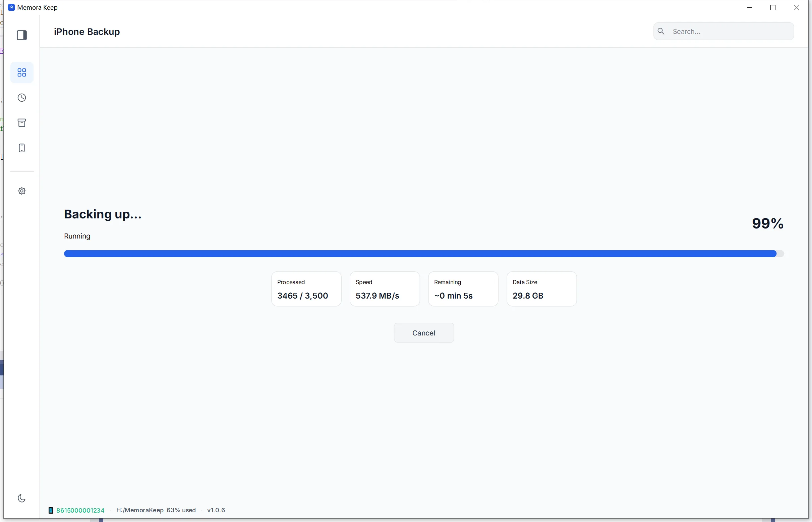
Task: Click the Running status text
Action: coord(77,236)
